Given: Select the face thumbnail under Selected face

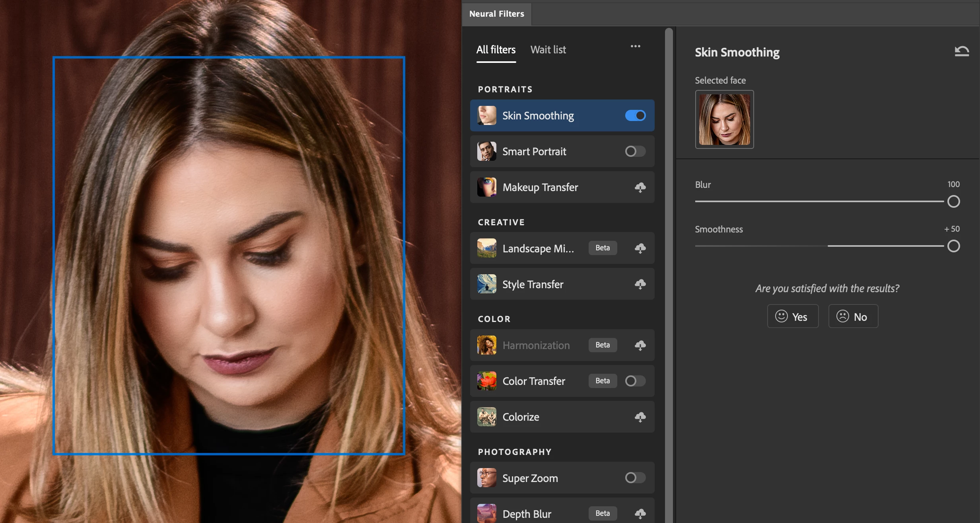Looking at the screenshot, I should point(724,119).
